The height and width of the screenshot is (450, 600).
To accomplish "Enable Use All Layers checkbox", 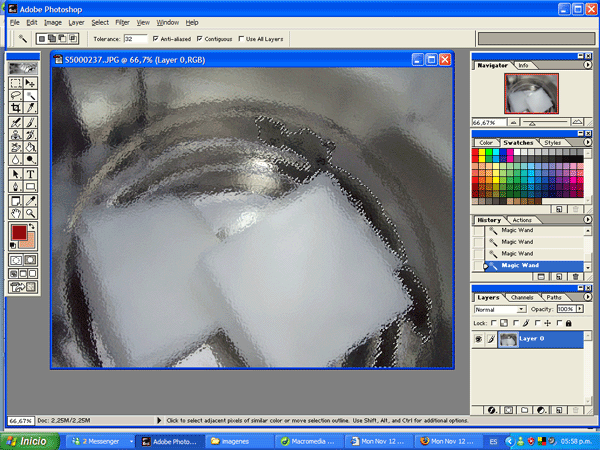I will (x=241, y=39).
